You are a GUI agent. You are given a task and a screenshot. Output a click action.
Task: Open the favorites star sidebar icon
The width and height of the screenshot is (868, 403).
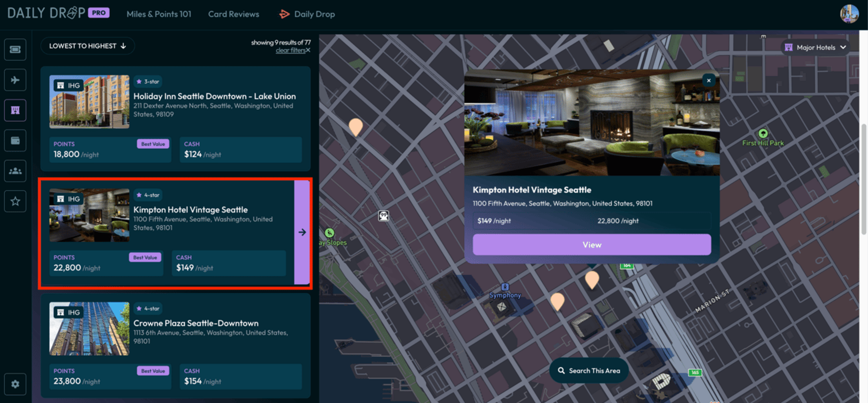click(x=15, y=201)
